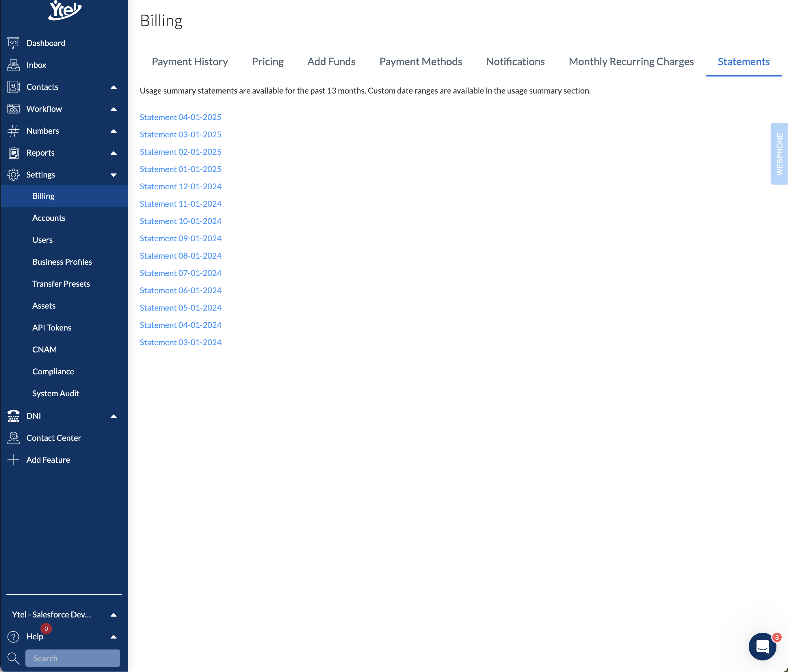This screenshot has width=788, height=672.
Task: Click the Dashboard icon in sidebar
Action: point(13,43)
